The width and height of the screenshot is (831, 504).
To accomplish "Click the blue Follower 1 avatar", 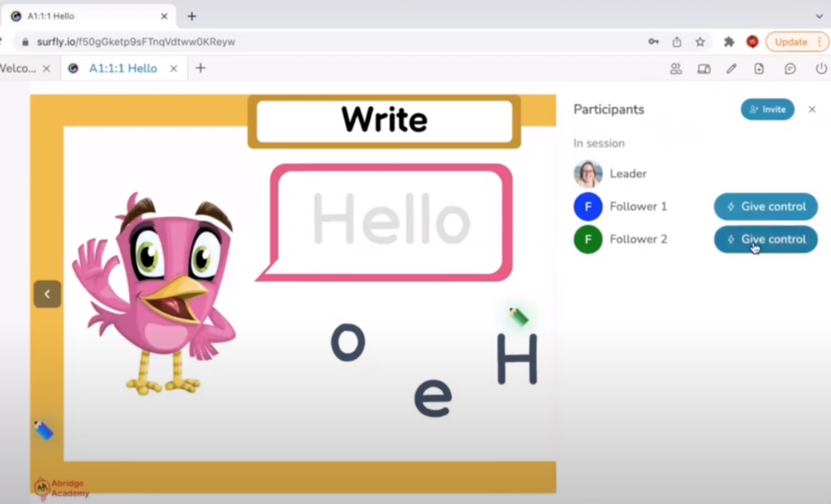I will pos(588,207).
